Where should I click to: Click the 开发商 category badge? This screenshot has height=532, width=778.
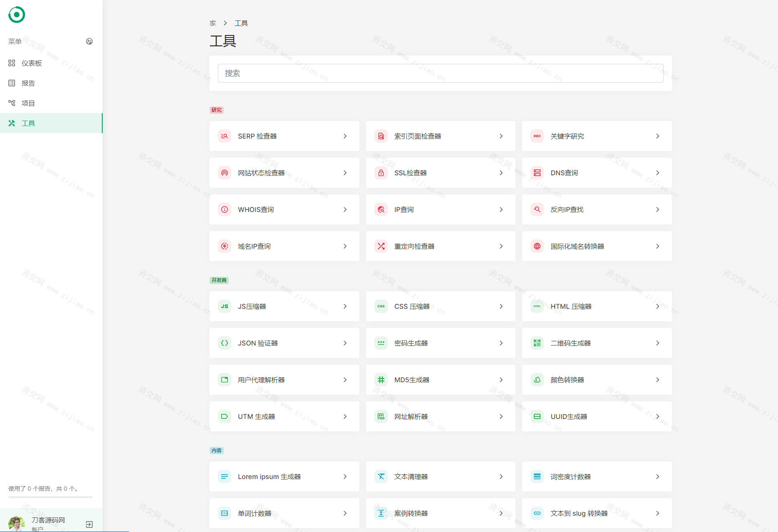(x=219, y=280)
